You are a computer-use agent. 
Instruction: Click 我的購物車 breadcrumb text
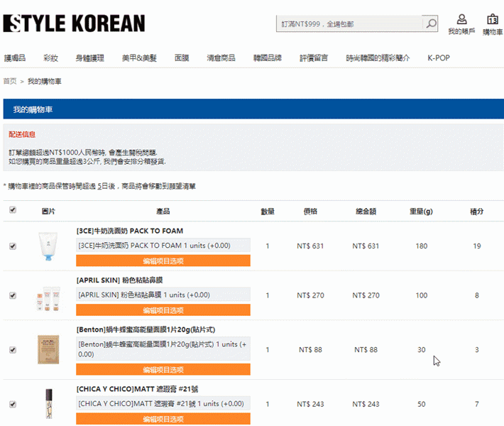44,81
